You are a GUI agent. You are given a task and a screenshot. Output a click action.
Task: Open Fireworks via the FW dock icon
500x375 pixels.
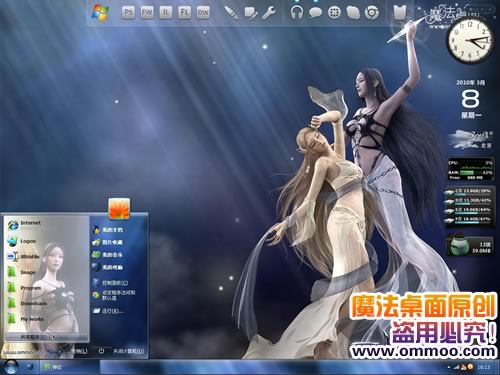pyautogui.click(x=147, y=13)
